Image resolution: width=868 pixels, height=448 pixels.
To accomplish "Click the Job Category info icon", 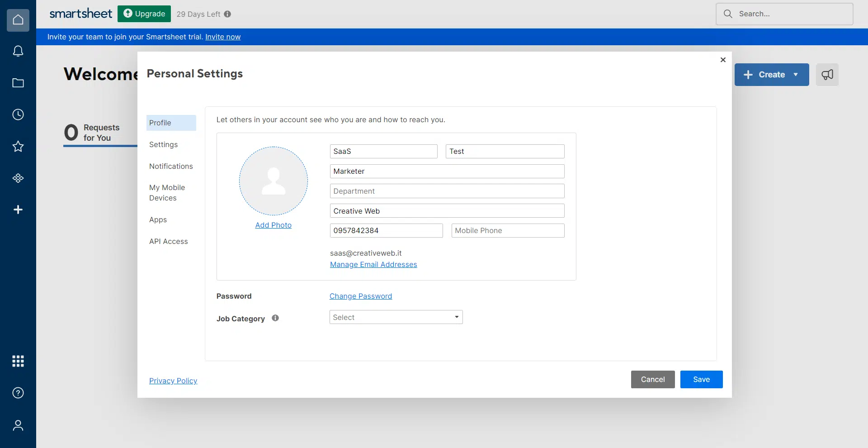I will coord(275,318).
